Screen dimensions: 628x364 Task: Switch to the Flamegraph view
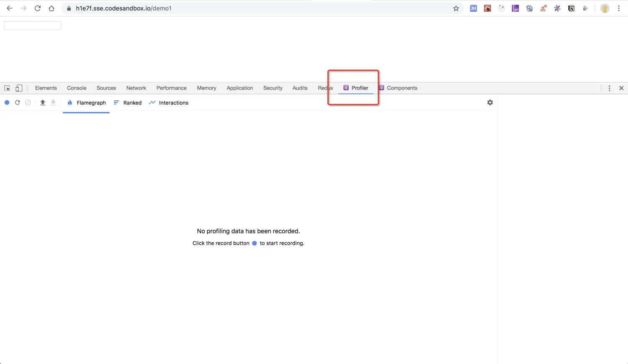pos(86,103)
